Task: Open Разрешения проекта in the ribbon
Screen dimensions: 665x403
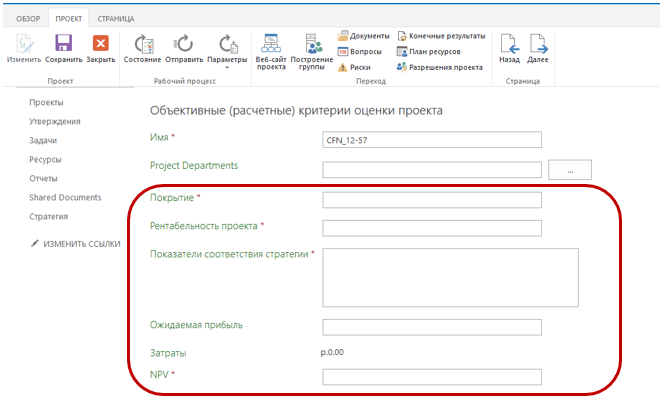Action: tap(440, 67)
